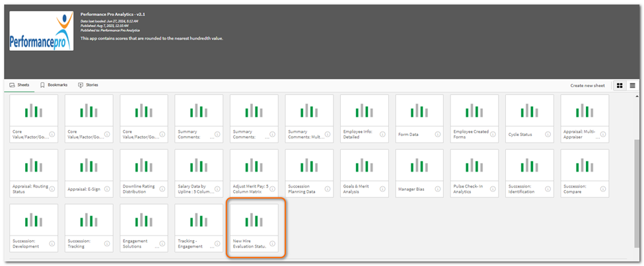Viewport: 644px width, 266px height.
Task: Click the rounded scores description text
Action: 151,38
